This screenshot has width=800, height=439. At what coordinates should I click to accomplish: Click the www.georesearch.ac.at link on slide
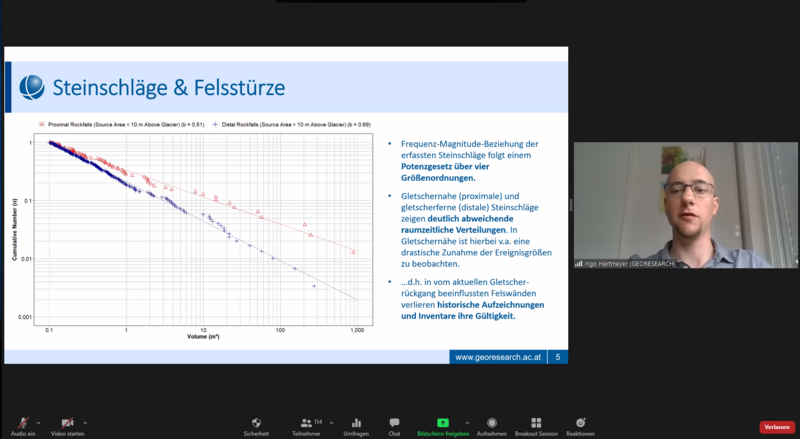498,356
